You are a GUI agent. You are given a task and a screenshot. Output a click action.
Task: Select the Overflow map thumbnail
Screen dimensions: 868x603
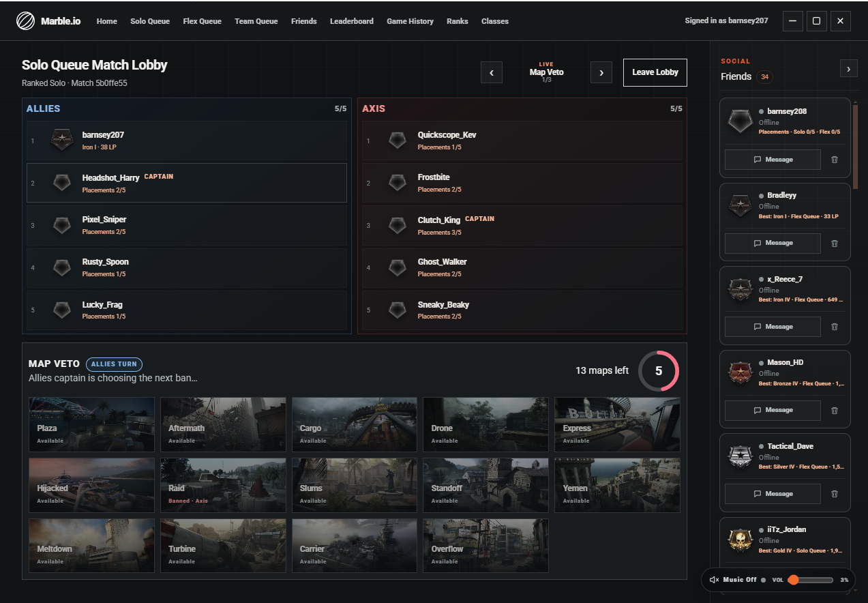[x=485, y=546]
